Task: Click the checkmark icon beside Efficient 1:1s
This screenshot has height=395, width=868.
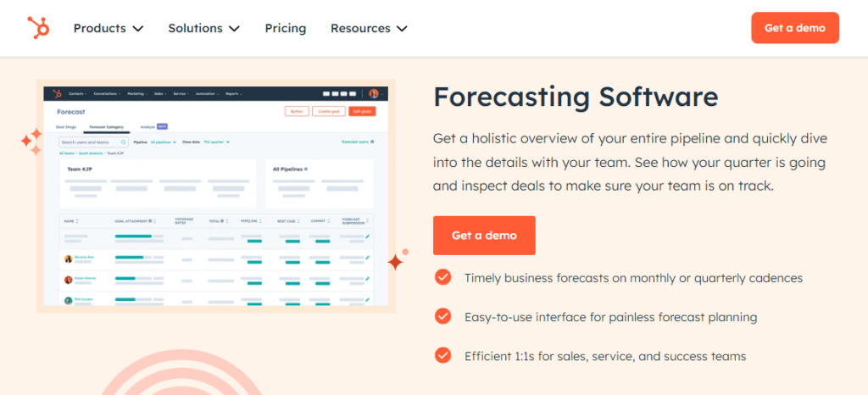Action: click(442, 355)
